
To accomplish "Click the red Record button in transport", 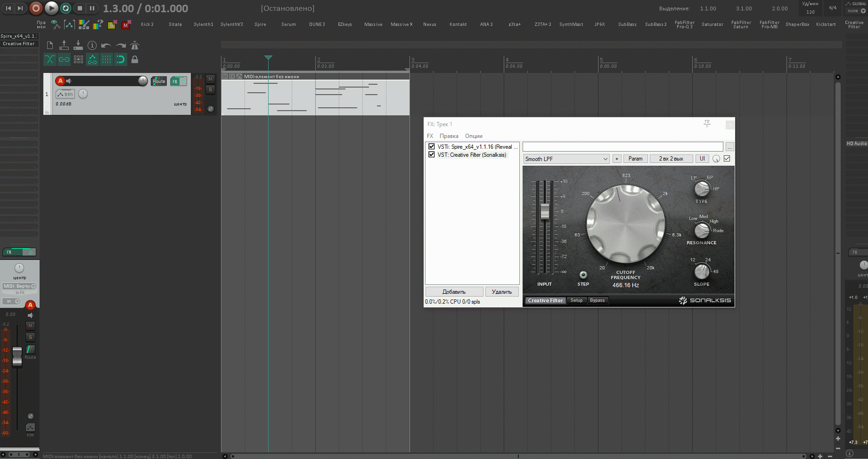I will coord(36,8).
